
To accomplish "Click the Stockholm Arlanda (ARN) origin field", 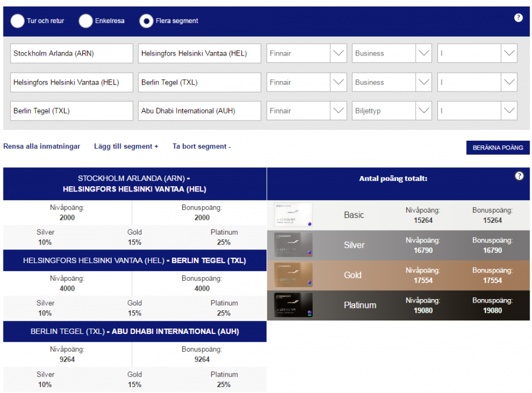I will point(72,53).
